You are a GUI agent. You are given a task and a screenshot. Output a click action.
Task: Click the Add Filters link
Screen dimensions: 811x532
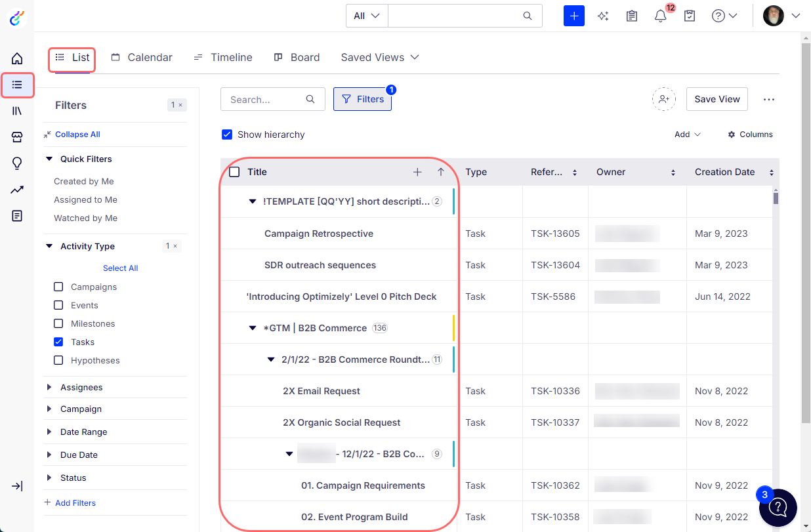click(70, 503)
